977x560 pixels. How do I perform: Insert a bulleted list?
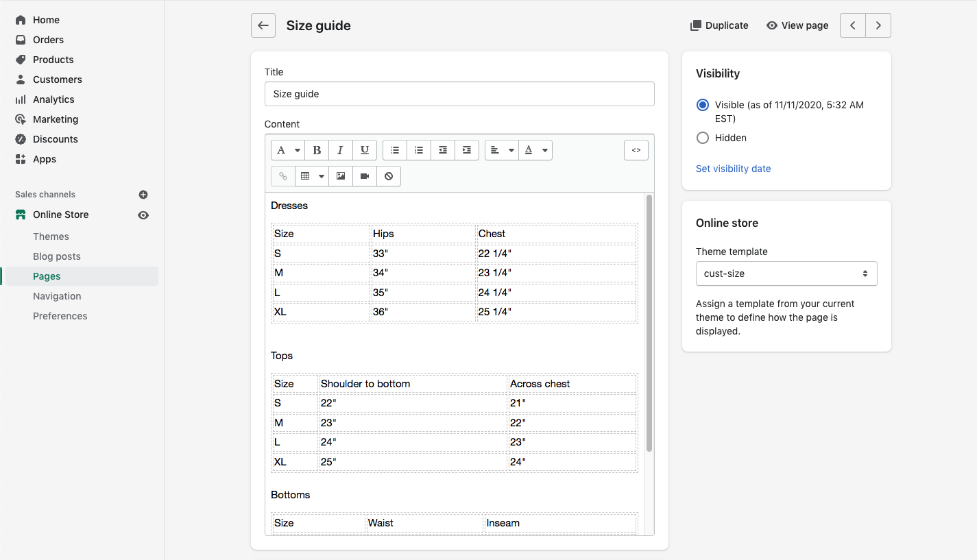pyautogui.click(x=395, y=150)
